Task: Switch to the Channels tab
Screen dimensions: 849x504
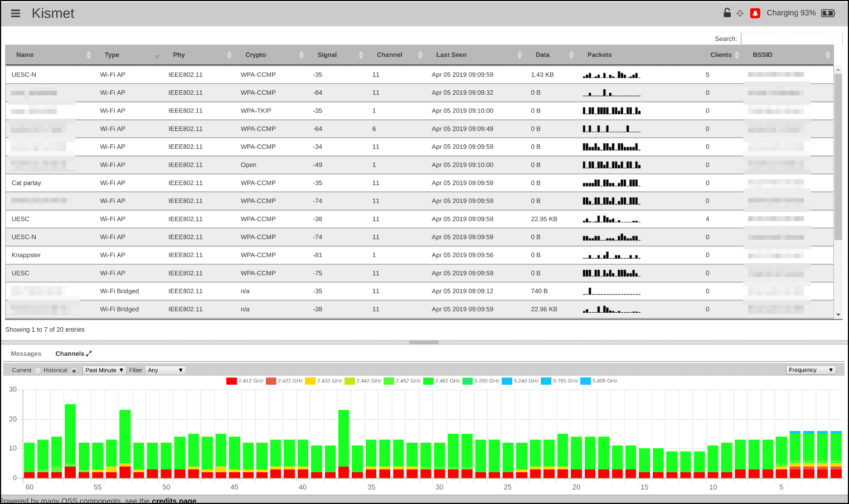Action: pyautogui.click(x=70, y=353)
